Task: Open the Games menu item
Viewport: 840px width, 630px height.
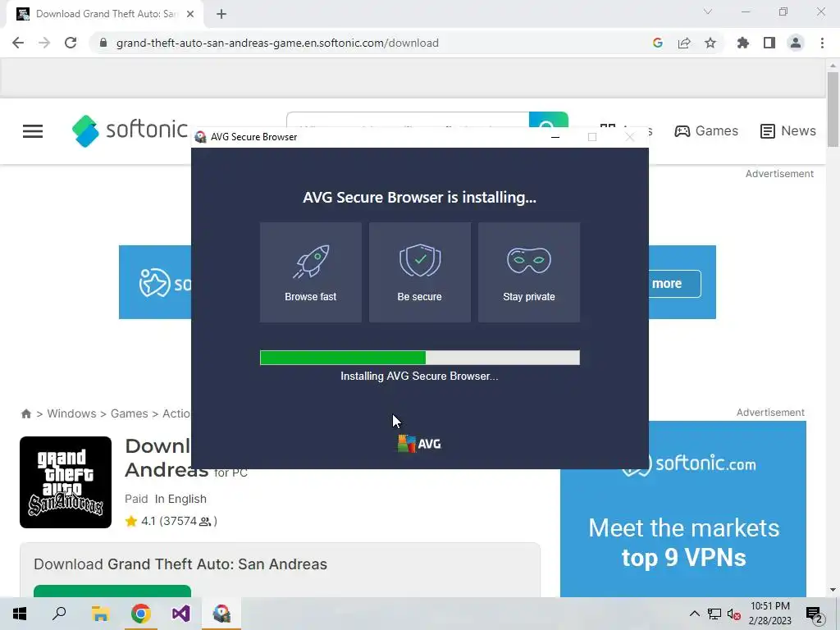Action: [x=706, y=130]
